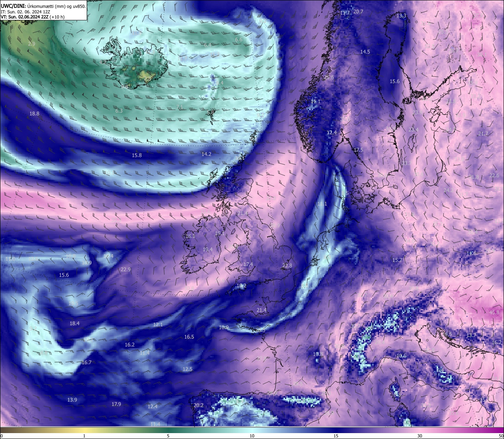Screen dimensions: 504x439
Task: Click the value 22.6 on the map
Action: tap(494, 176)
